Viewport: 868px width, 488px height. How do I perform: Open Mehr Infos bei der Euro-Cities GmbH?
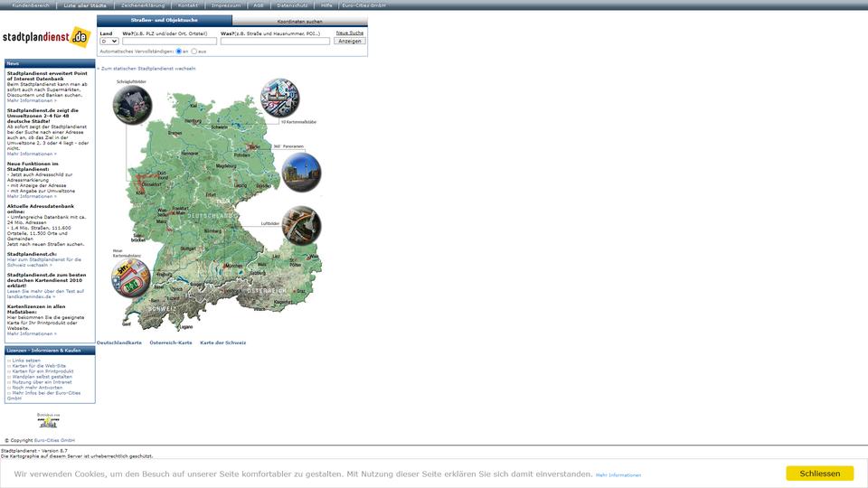pyautogui.click(x=43, y=396)
